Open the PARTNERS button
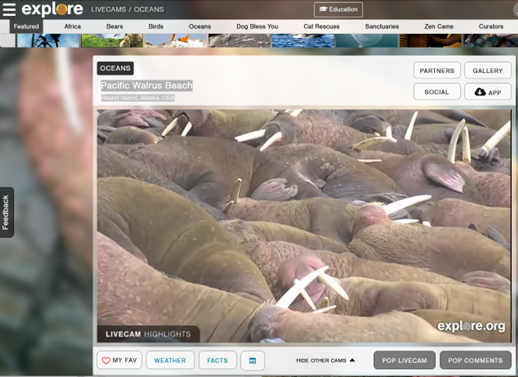Viewport: 518px width, 377px height. click(x=437, y=71)
